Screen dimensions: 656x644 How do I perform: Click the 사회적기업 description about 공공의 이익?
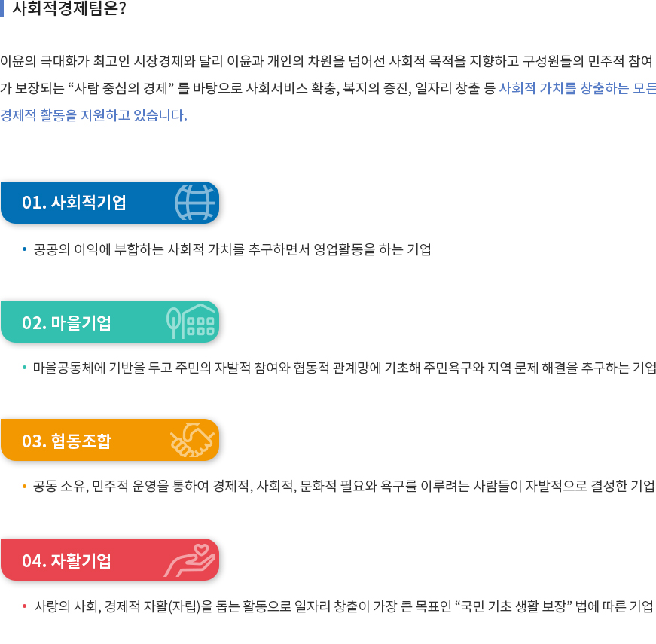(232, 249)
